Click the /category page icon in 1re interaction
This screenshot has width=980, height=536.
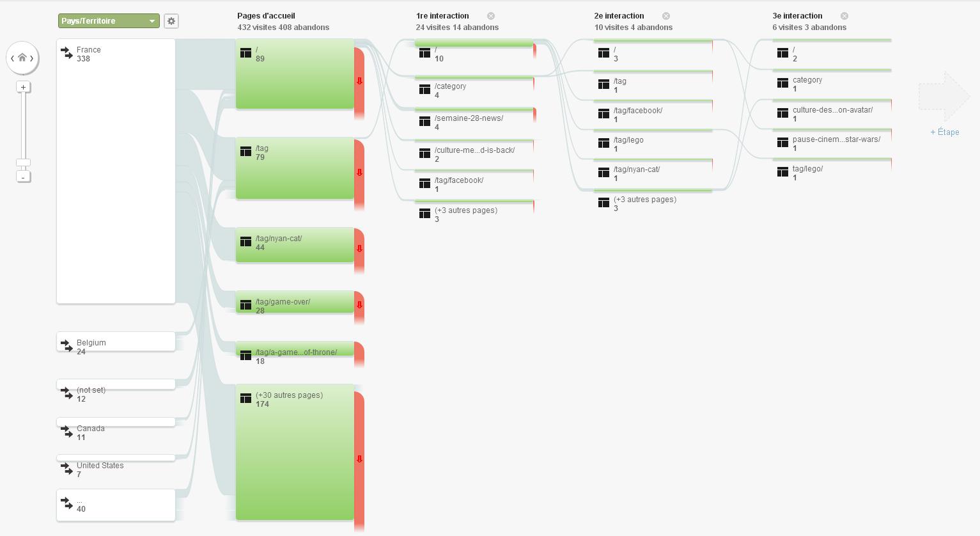[424, 90]
